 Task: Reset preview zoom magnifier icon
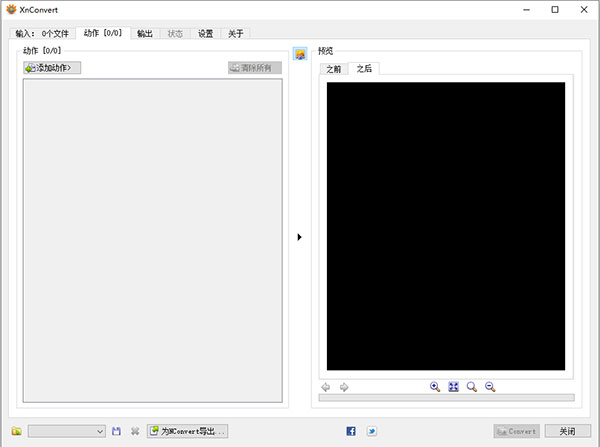pos(472,387)
